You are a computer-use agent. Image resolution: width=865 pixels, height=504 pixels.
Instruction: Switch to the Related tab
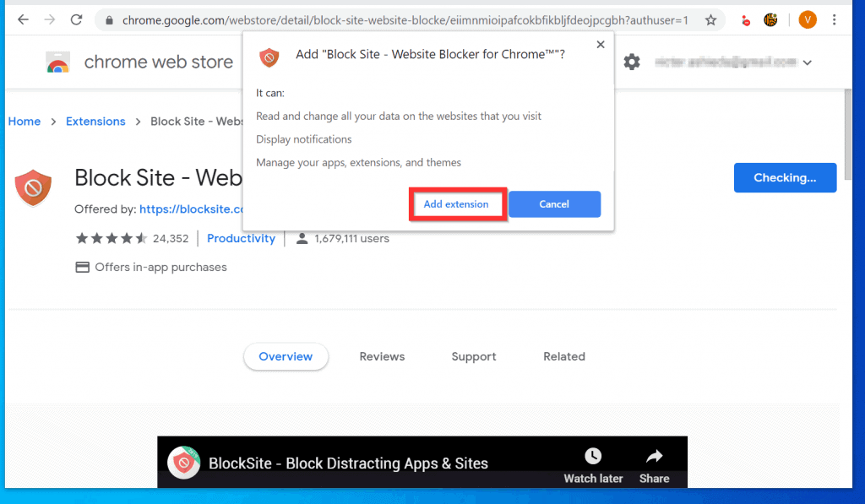click(564, 357)
